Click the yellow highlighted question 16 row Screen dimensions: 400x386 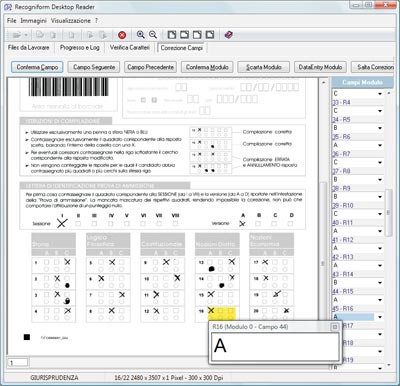point(221,313)
